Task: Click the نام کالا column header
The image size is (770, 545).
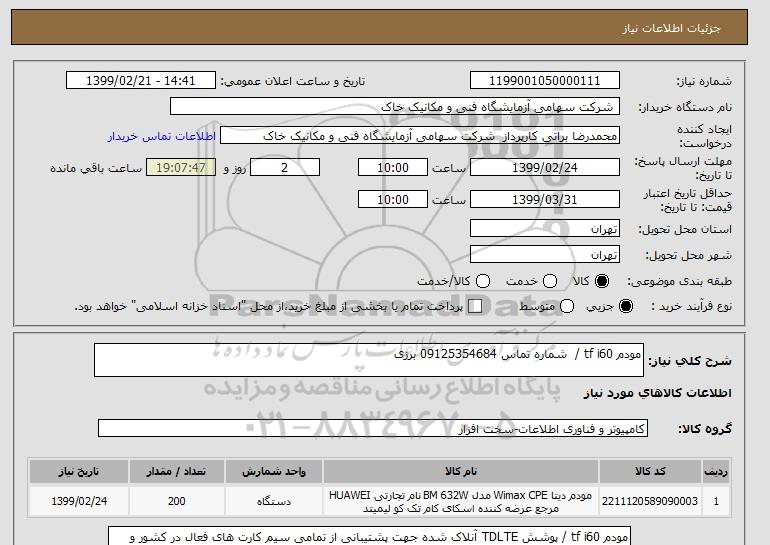Action: tap(461, 471)
